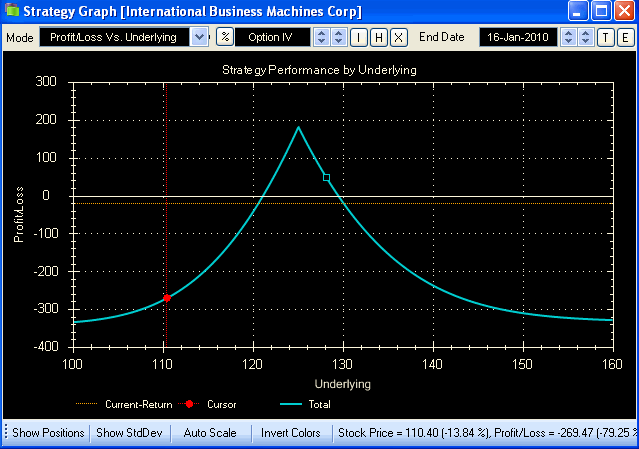Click the Stock Price status text
The width and height of the screenshot is (639, 449).
(x=487, y=433)
